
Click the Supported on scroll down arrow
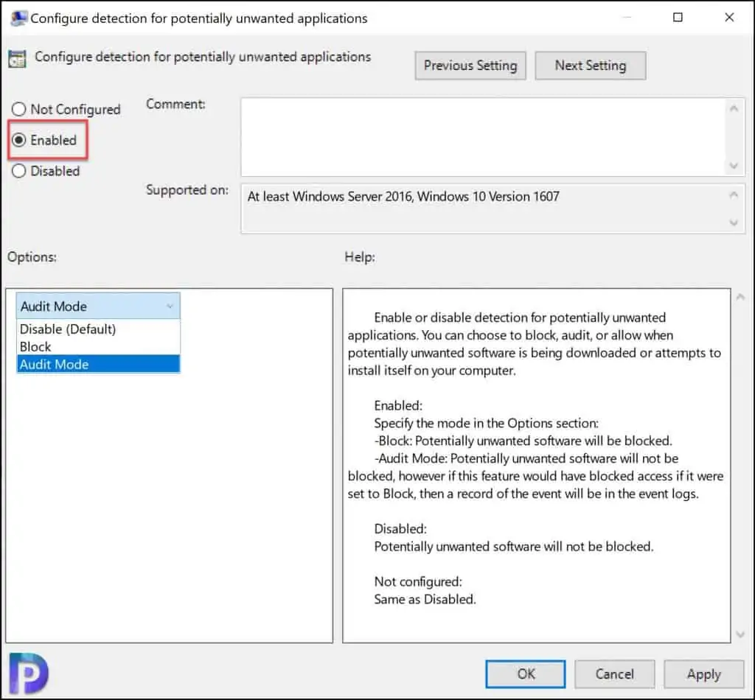tap(734, 223)
